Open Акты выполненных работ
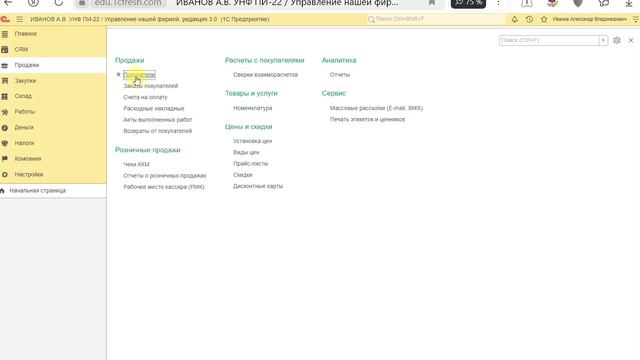 pyautogui.click(x=158, y=120)
